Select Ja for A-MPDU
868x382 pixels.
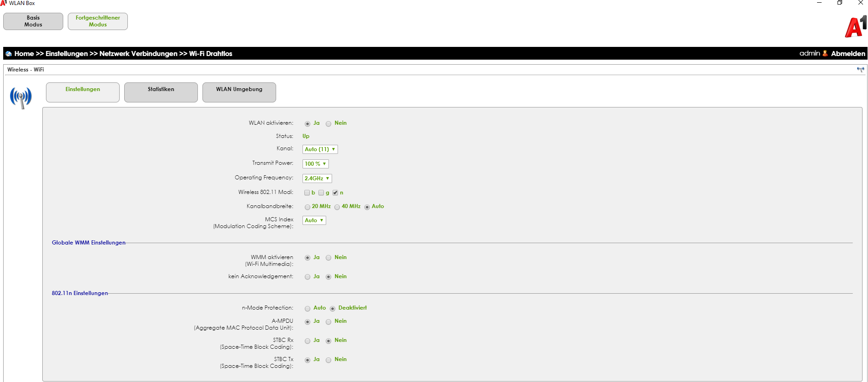click(308, 322)
